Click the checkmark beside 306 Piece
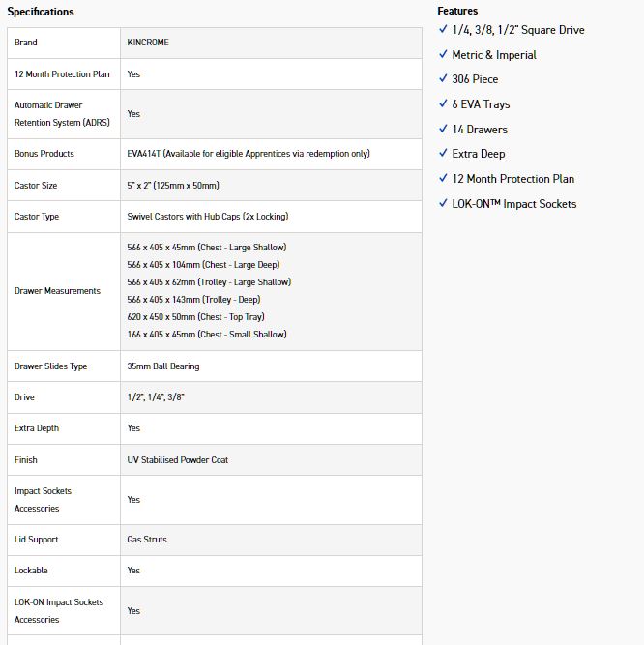The height and width of the screenshot is (645, 644). coord(443,79)
